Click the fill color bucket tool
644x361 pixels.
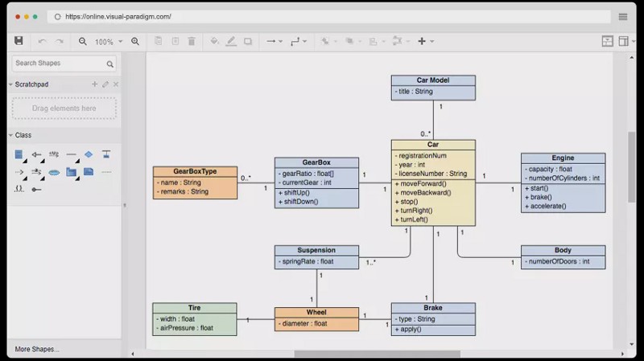tap(214, 41)
